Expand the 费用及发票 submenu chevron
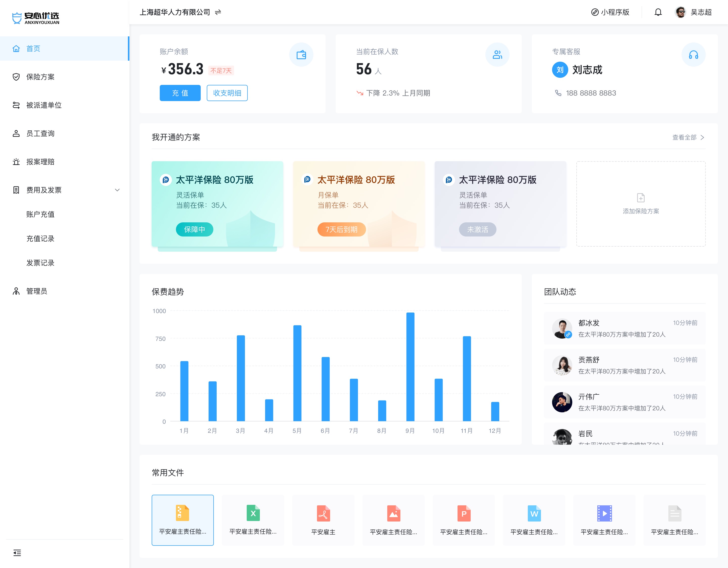This screenshot has width=728, height=568. [117, 190]
